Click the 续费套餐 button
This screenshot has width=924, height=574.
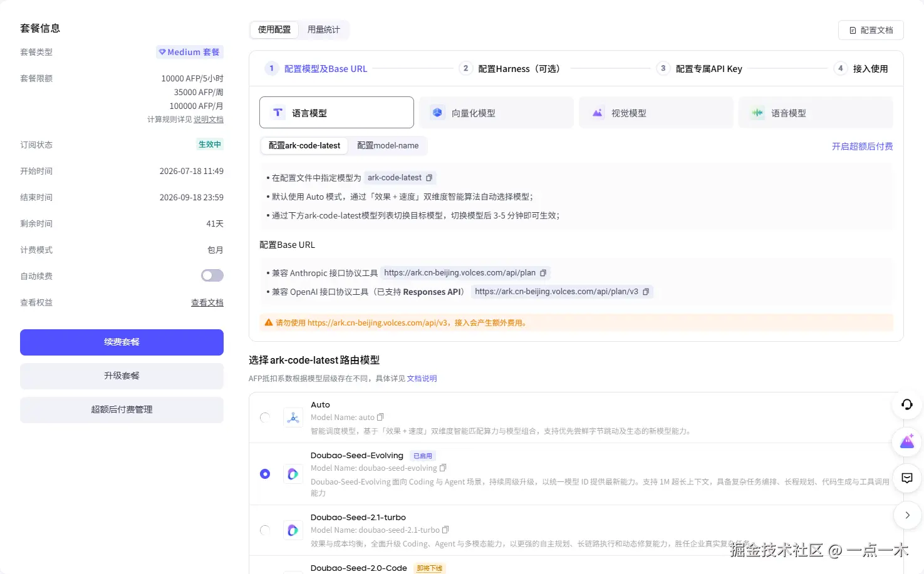tap(122, 342)
